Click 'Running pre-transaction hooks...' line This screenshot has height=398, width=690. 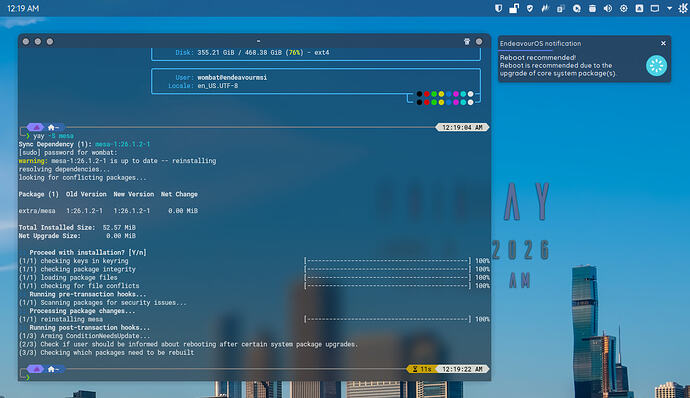(88, 295)
